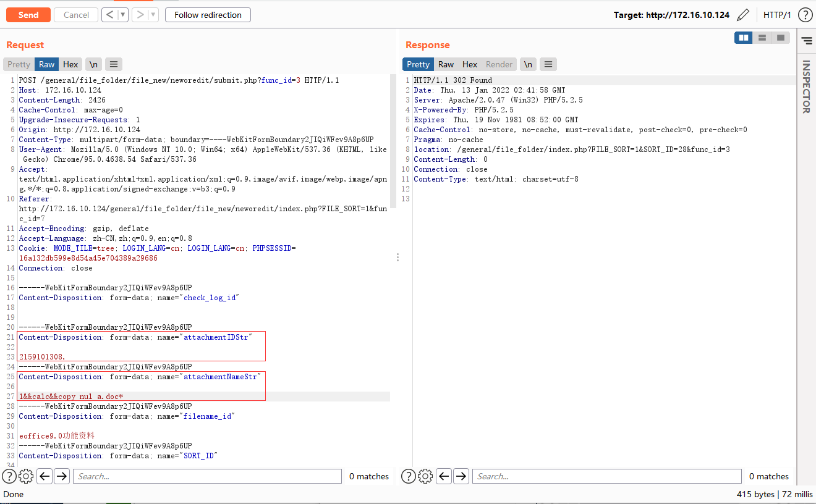
Task: Click the Target URL label text
Action: click(x=671, y=15)
